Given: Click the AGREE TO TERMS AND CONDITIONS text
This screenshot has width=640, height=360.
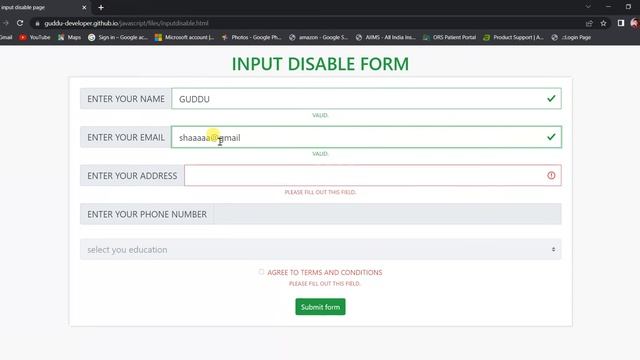Looking at the screenshot, I should 325,272.
